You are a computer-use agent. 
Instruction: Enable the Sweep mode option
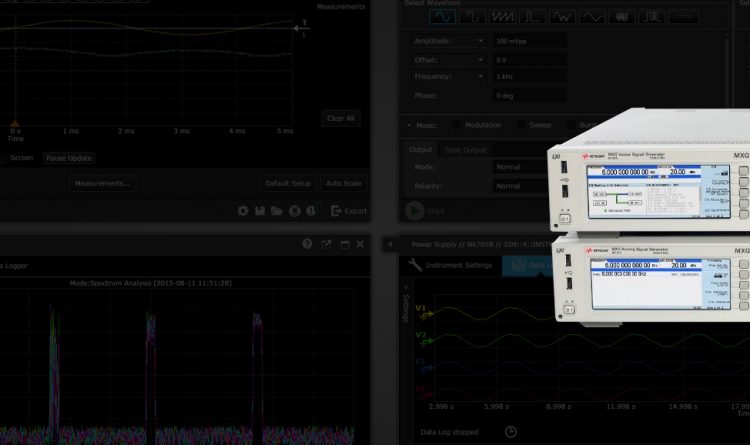pyautogui.click(x=521, y=125)
